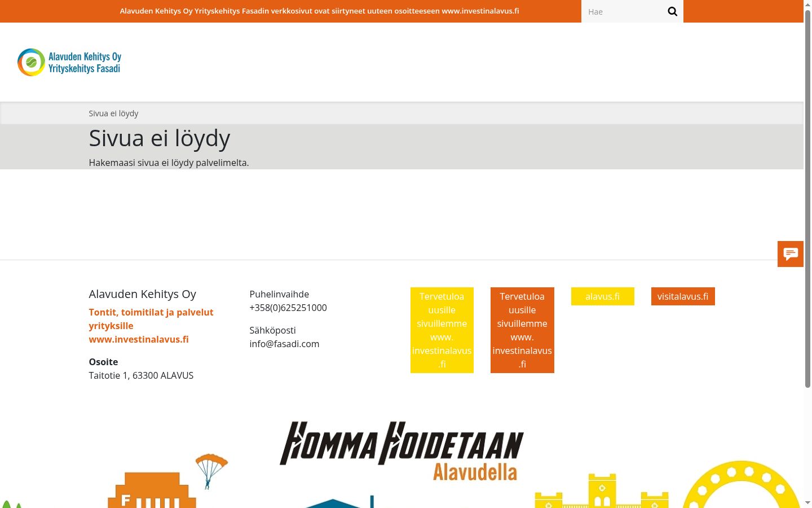Image resolution: width=812 pixels, height=508 pixels.
Task: Click the address Taitotie 1, 63300 ALAVUS
Action: (x=141, y=375)
